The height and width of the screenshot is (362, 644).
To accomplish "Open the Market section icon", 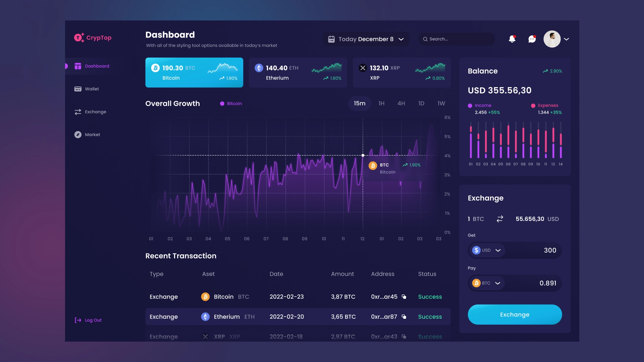I will pos(78,134).
